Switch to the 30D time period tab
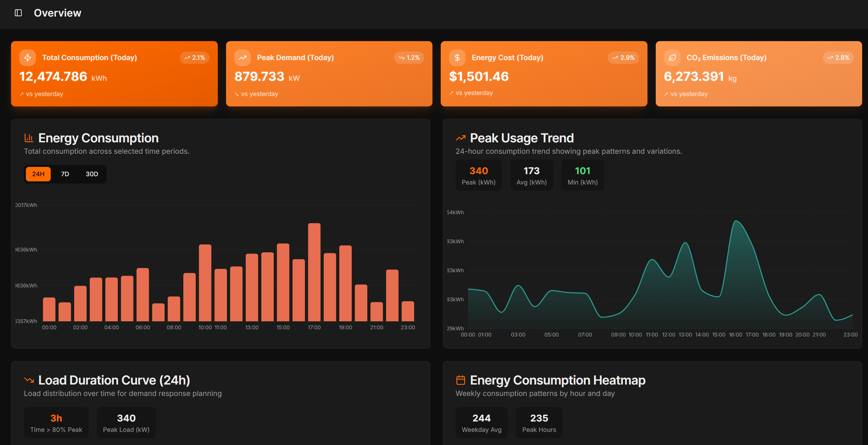 click(x=92, y=174)
